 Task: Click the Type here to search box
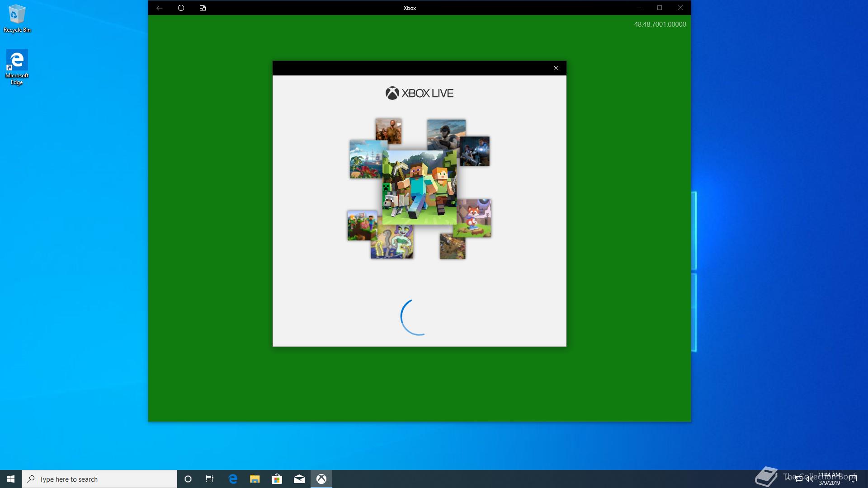99,479
